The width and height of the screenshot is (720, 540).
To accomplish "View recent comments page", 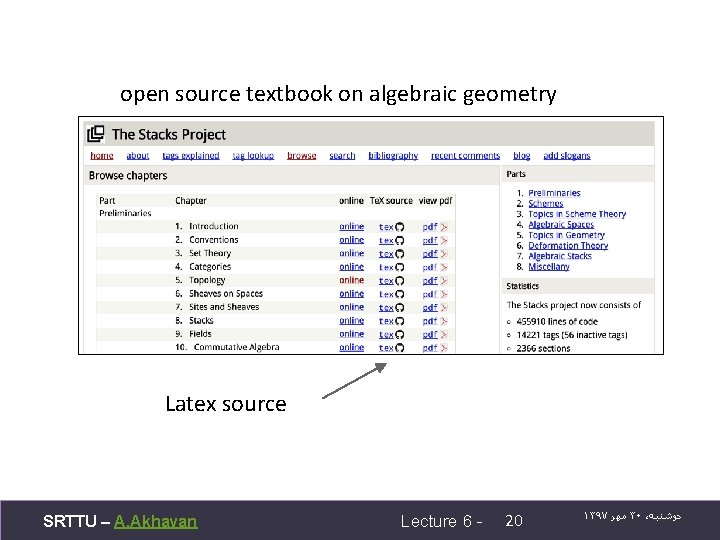I will (x=465, y=156).
